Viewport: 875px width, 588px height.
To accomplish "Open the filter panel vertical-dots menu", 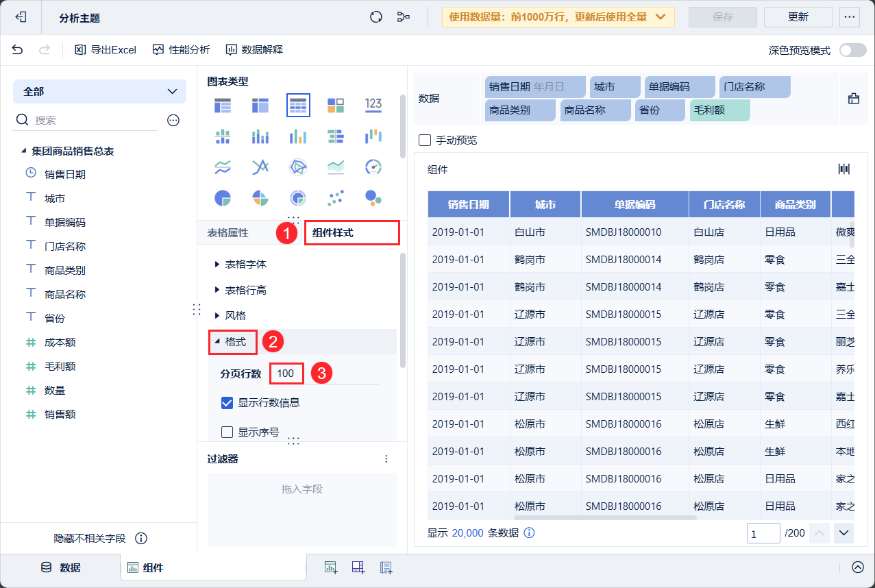I will point(386,458).
